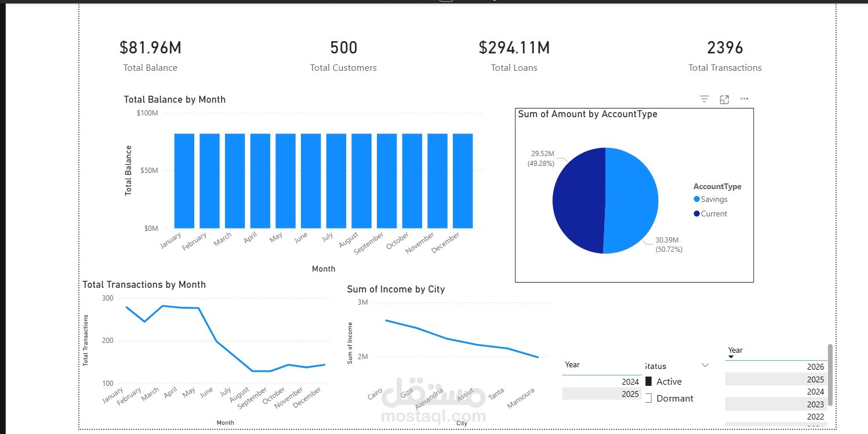Click the sort arrow under the scrollable Year header
The width and height of the screenshot is (868, 434).
[731, 357]
